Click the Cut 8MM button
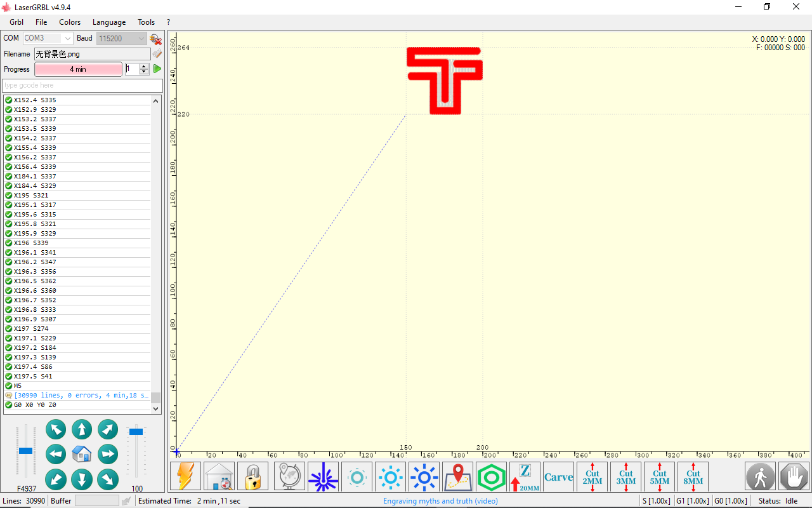 [x=693, y=476]
